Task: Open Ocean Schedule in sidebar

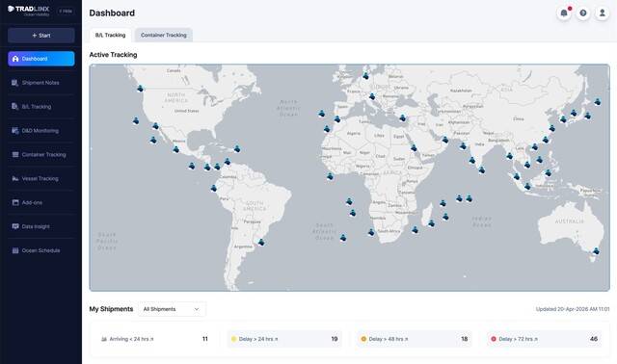Action: click(40, 250)
